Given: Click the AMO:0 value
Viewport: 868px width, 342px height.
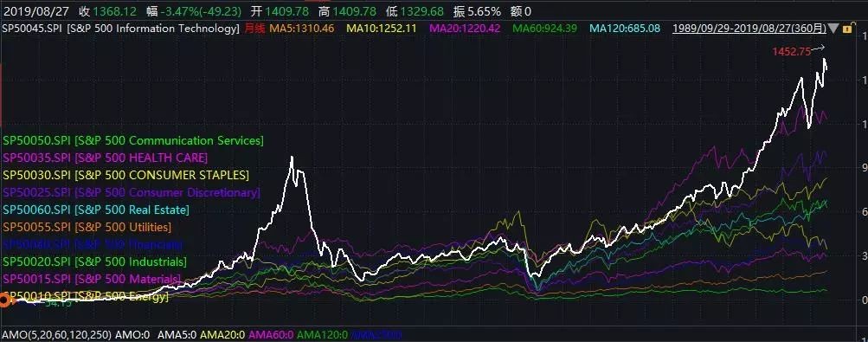Looking at the screenshot, I should 133,335.
